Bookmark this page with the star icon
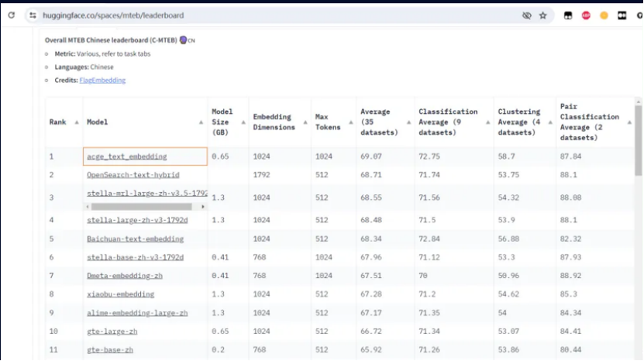This screenshot has width=644, height=361. click(543, 15)
